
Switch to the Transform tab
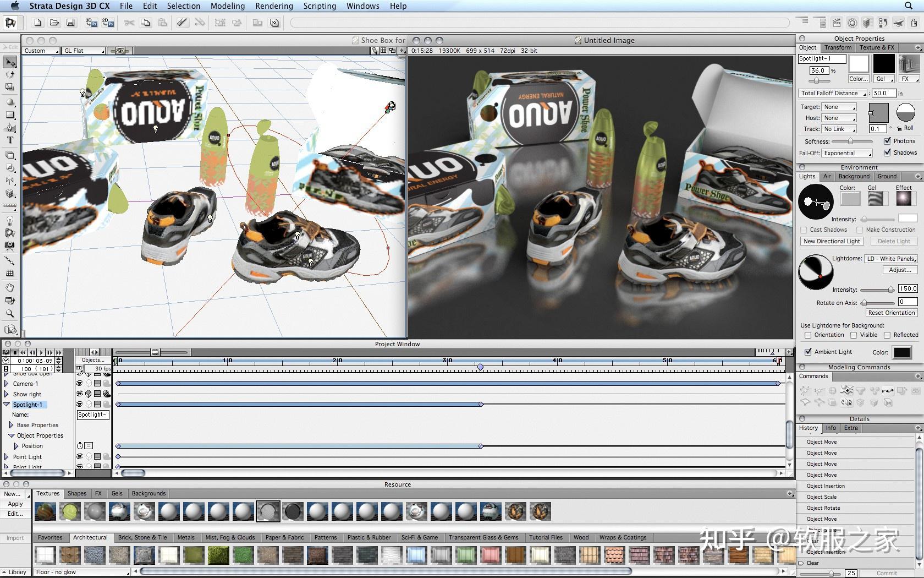pyautogui.click(x=838, y=48)
